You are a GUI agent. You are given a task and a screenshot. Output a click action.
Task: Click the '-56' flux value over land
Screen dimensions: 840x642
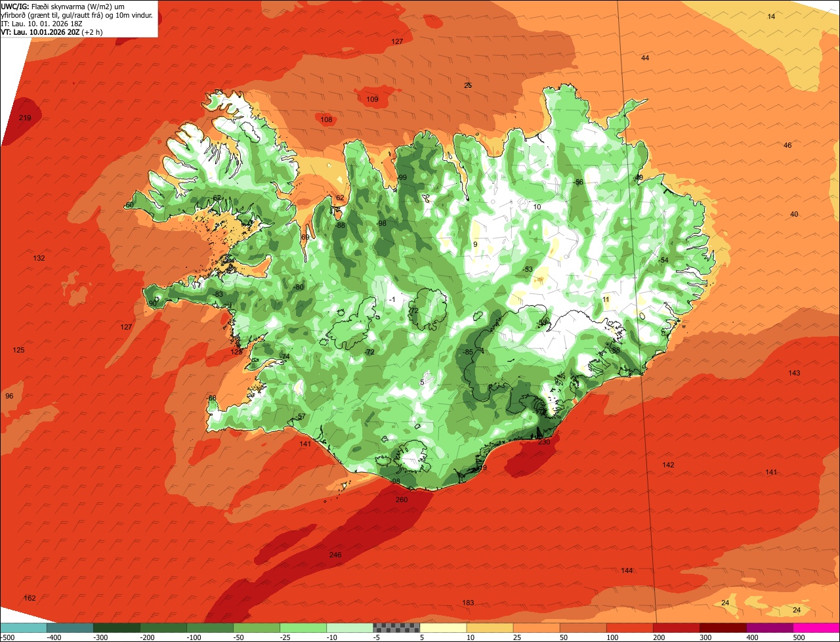[x=578, y=182]
